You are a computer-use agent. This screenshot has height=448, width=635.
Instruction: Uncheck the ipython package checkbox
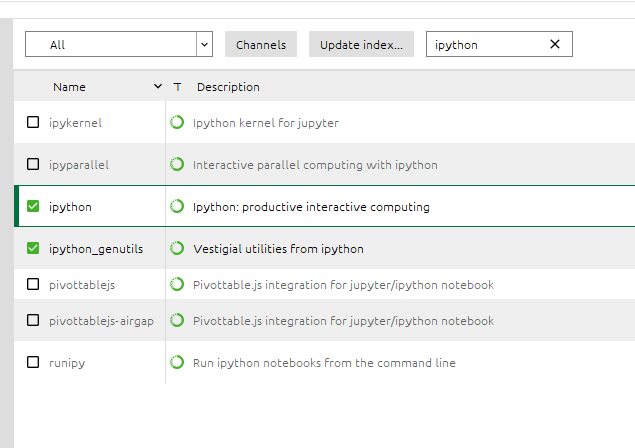(x=33, y=207)
